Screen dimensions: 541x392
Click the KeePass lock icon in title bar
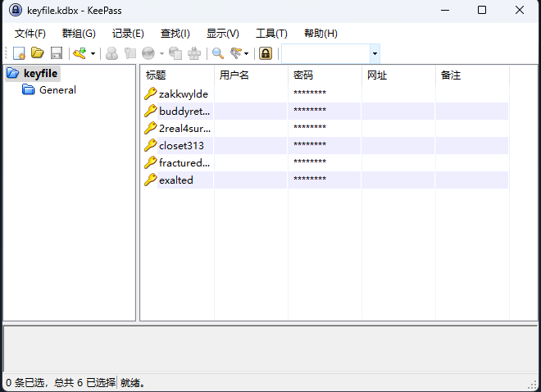tap(16, 11)
